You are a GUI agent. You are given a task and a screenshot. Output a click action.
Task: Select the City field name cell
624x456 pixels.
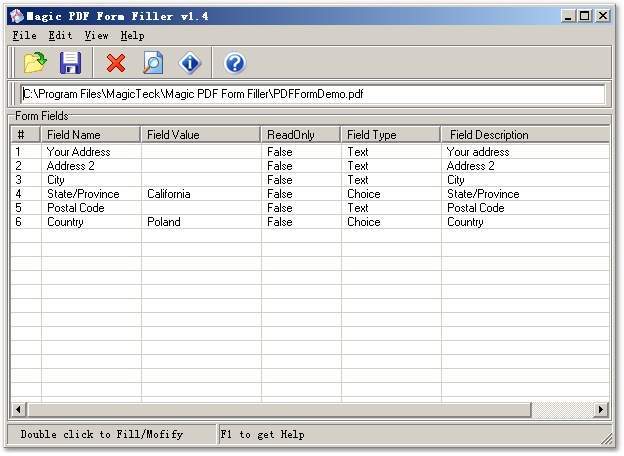tap(56, 180)
